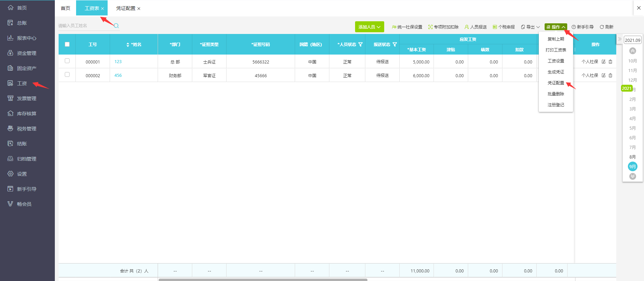This screenshot has height=281, width=644.
Task: Open the 导出 export dropdown
Action: point(530,27)
